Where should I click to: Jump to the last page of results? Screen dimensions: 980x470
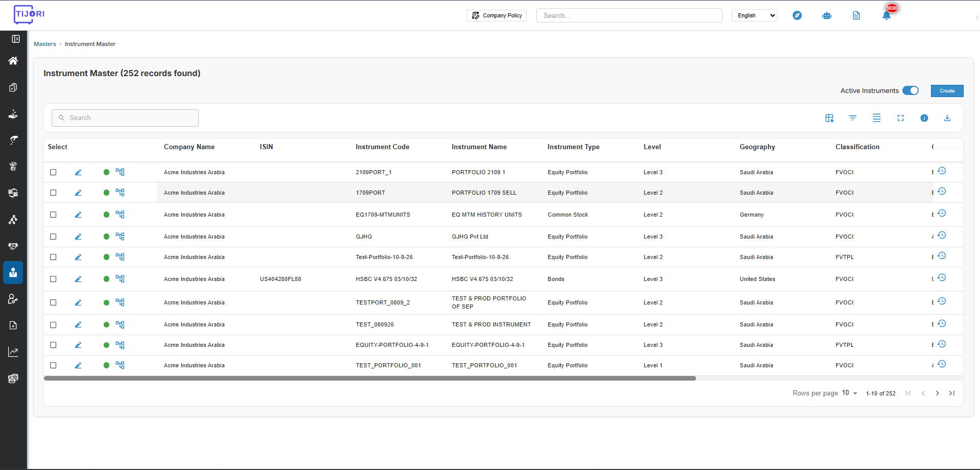(x=952, y=393)
